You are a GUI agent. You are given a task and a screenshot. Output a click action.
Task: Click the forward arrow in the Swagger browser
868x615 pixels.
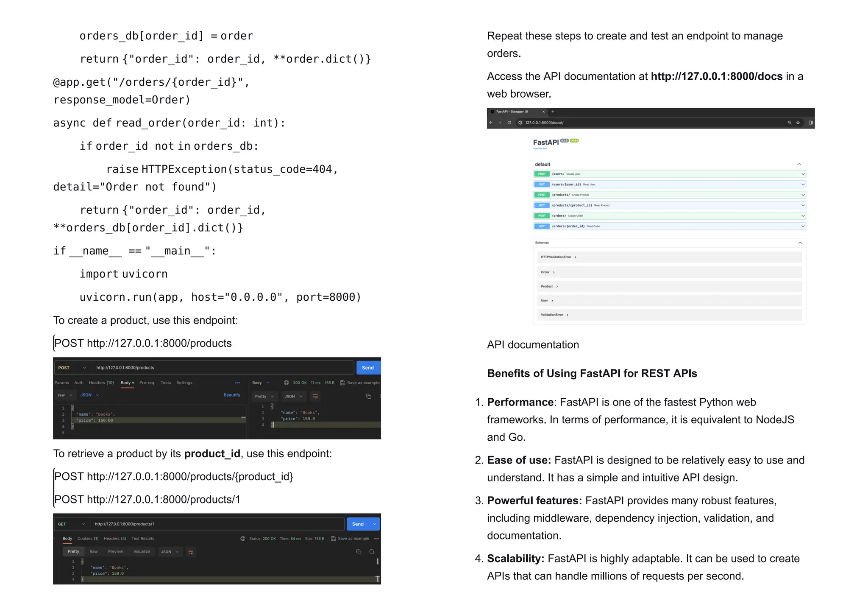500,123
